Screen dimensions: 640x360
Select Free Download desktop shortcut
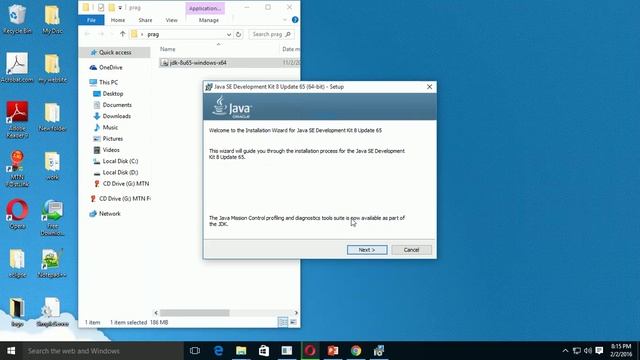click(52, 218)
